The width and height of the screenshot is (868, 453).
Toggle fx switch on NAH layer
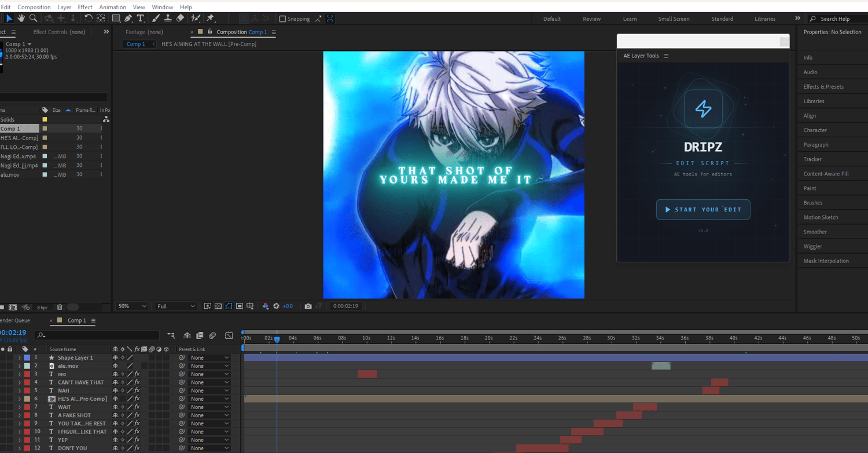137,390
